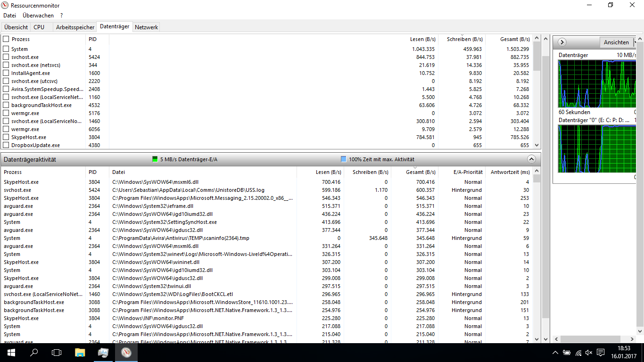
Task: Open the ? help menu
Action: [x=61, y=16]
